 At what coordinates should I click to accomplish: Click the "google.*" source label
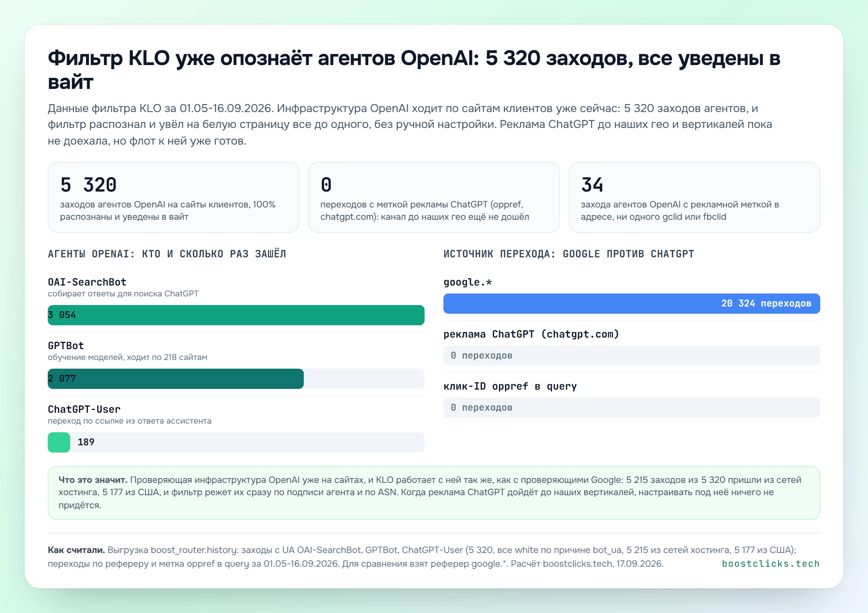(x=467, y=282)
